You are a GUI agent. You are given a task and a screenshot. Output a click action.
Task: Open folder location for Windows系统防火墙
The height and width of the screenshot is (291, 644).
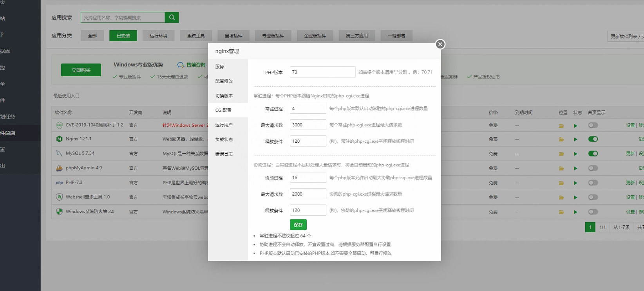coord(561,212)
